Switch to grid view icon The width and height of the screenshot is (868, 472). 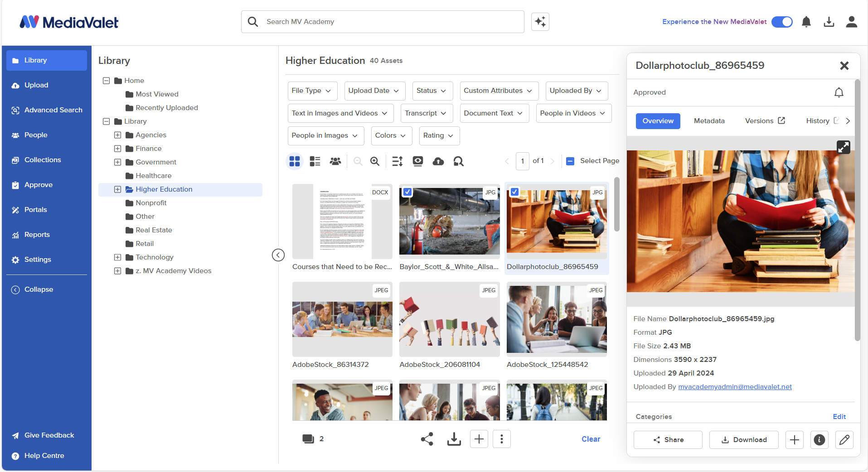pos(295,161)
